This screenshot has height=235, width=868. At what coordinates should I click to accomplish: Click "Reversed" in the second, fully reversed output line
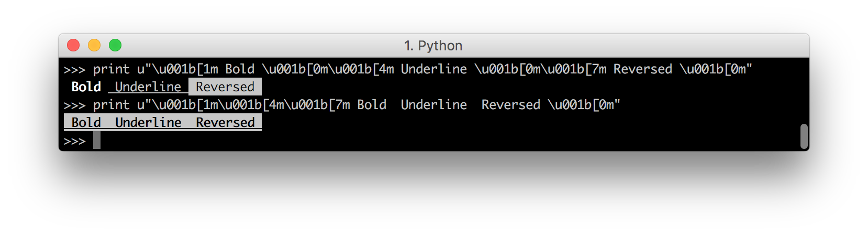tap(225, 123)
